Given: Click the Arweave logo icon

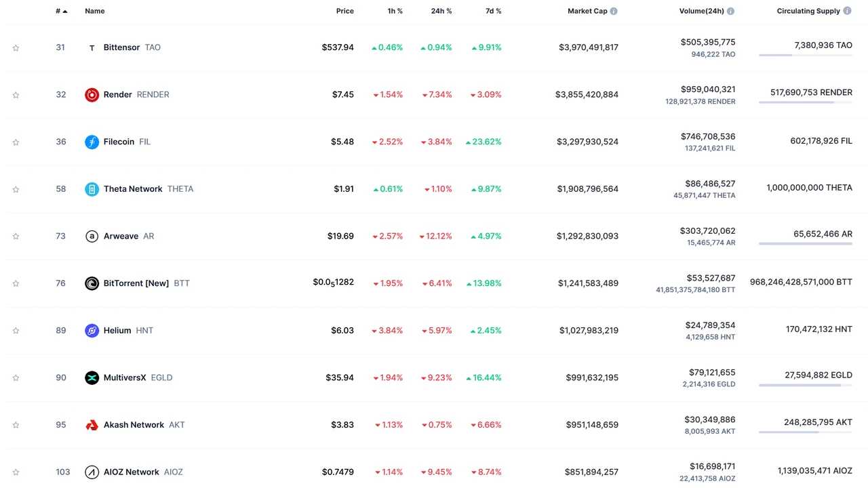Looking at the screenshot, I should (x=92, y=236).
